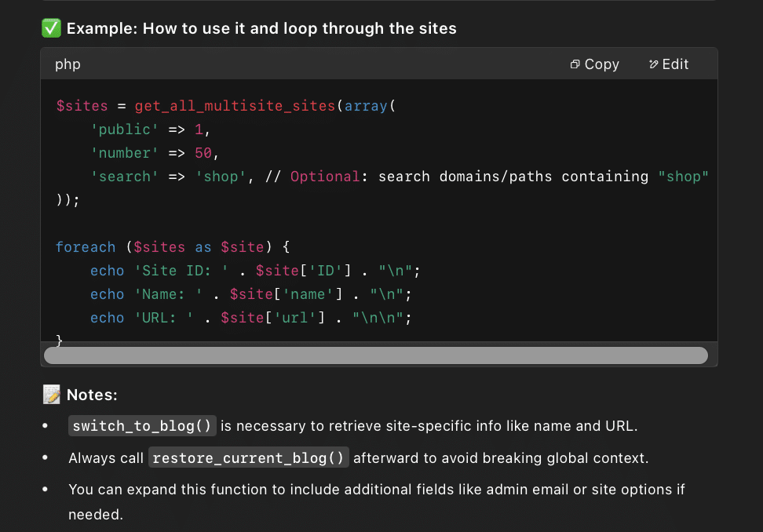Click the Copy icon in code header
Viewport: 763px width, 532px height.
(575, 64)
